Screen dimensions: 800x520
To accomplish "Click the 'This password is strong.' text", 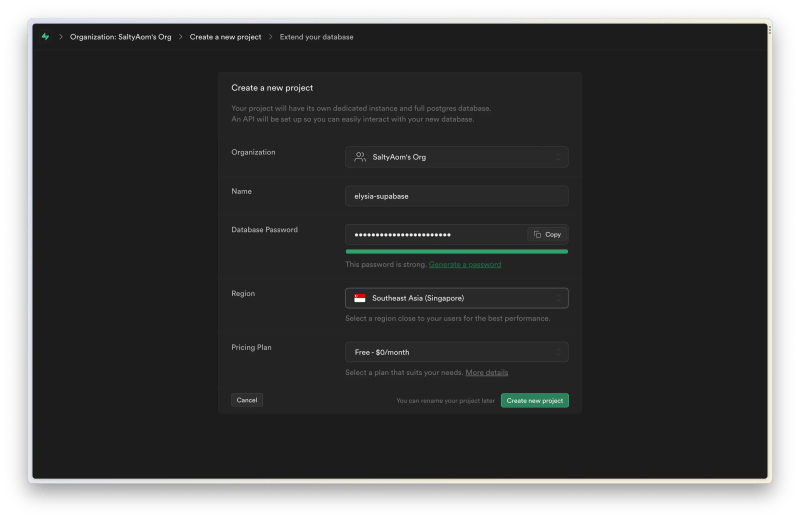I will tap(386, 264).
